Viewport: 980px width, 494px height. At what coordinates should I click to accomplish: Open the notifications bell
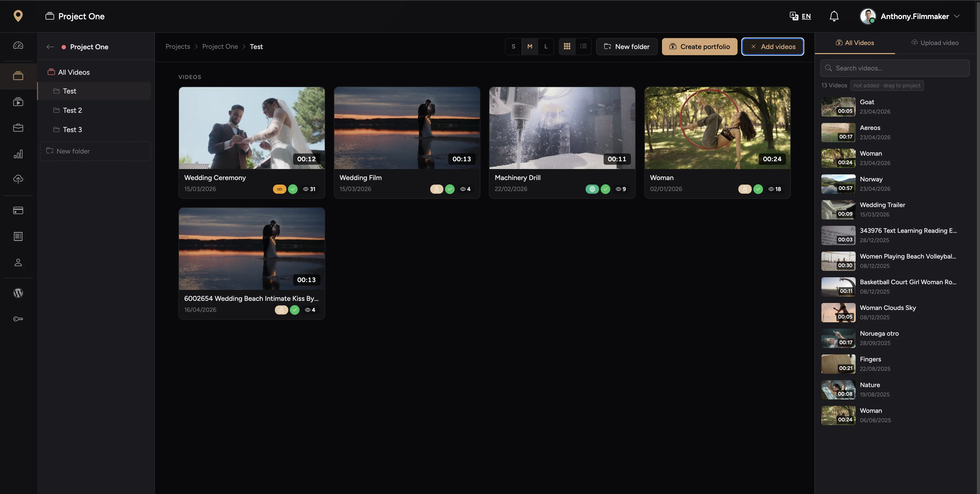tap(834, 16)
